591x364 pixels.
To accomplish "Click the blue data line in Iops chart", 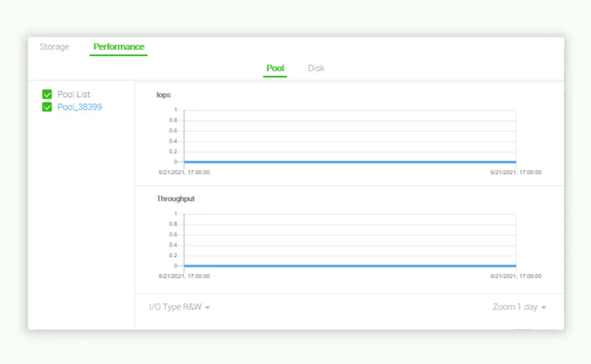I will tap(350, 162).
